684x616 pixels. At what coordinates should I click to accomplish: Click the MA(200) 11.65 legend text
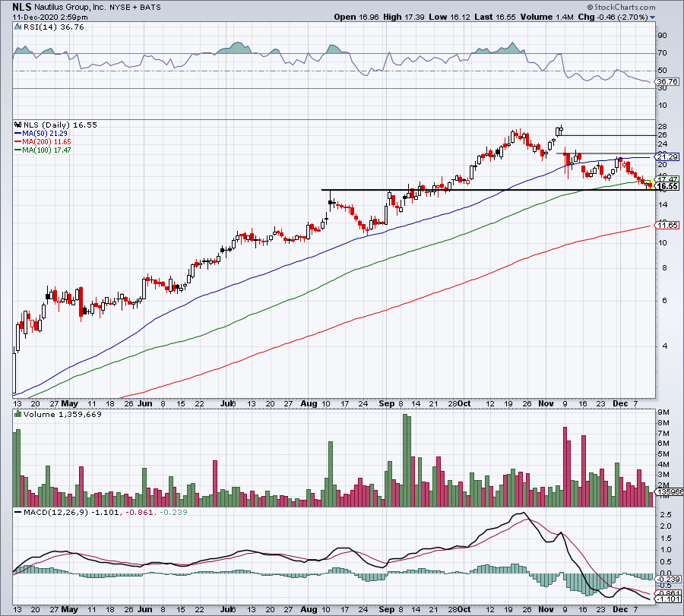(x=46, y=142)
